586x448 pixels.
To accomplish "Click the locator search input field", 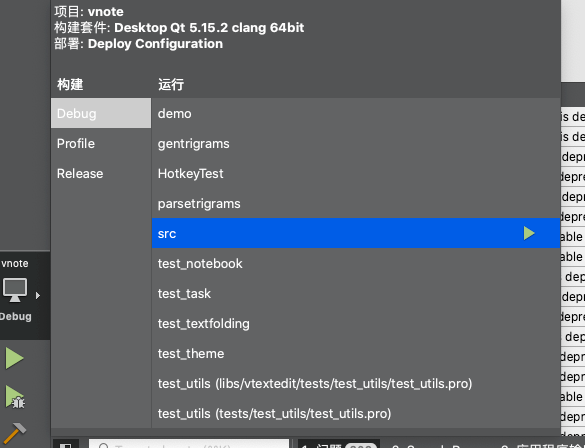I will pos(189,444).
